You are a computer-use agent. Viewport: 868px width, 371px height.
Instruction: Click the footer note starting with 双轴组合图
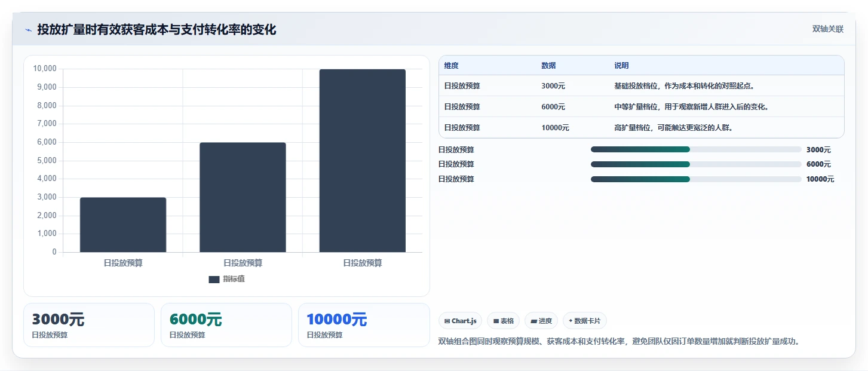pos(619,342)
